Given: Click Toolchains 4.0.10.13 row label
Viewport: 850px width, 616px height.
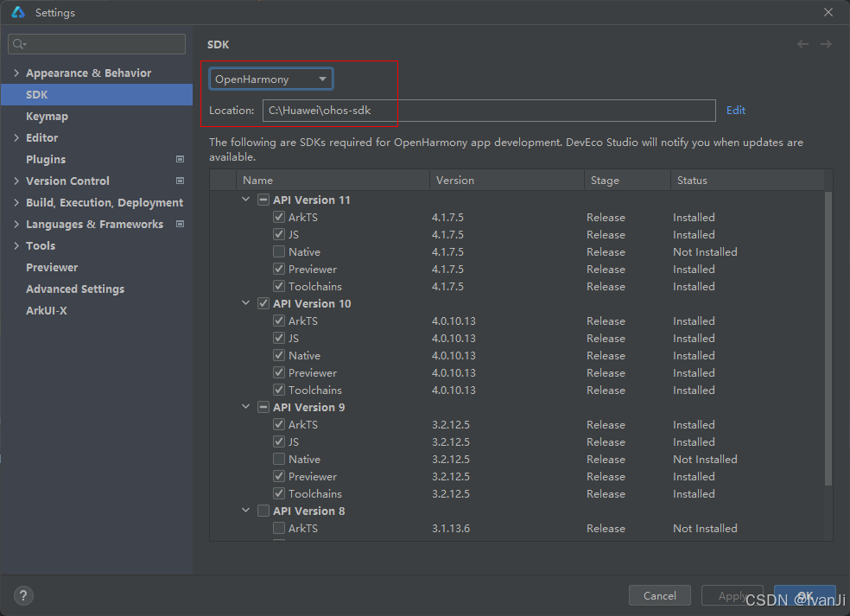Looking at the screenshot, I should [315, 391].
